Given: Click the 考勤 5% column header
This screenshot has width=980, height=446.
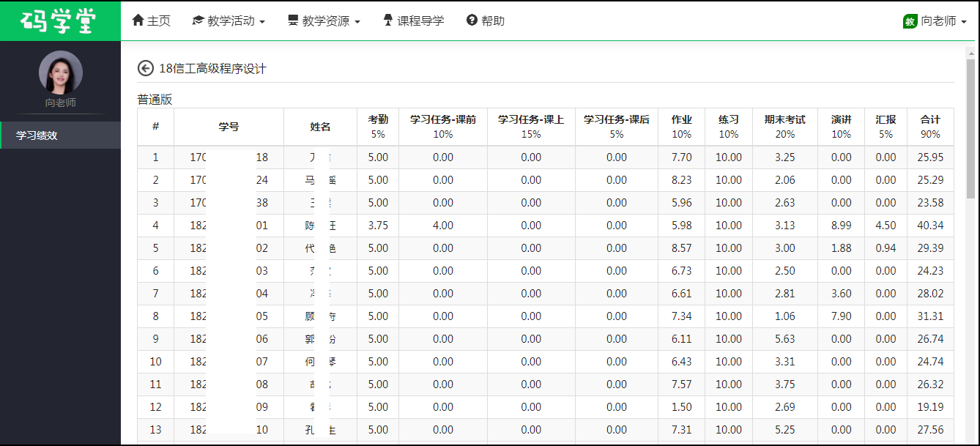Looking at the screenshot, I should 378,127.
